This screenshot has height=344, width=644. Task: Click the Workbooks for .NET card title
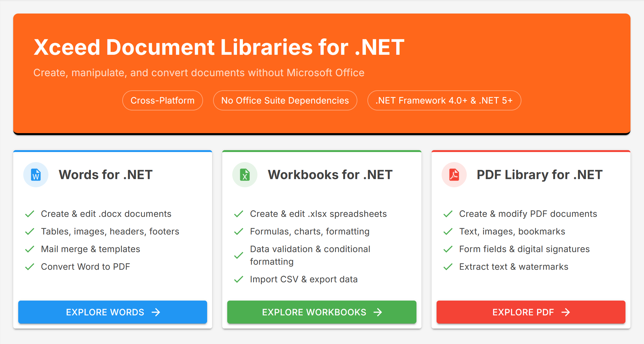[330, 175]
